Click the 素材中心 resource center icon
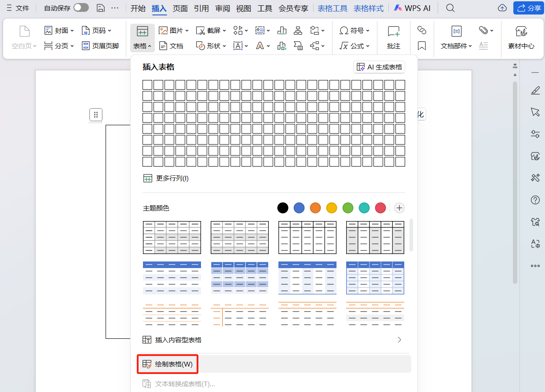The width and height of the screenshot is (545, 392). 521,38
